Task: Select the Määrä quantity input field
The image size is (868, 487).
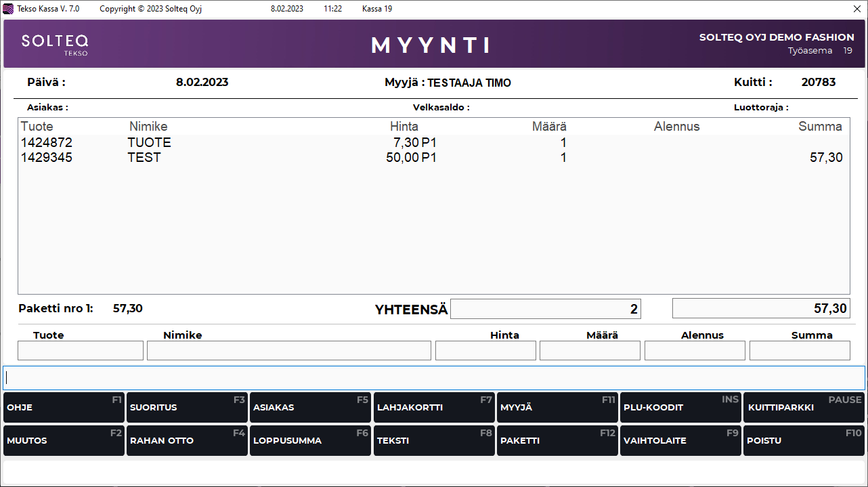Action: tap(590, 351)
